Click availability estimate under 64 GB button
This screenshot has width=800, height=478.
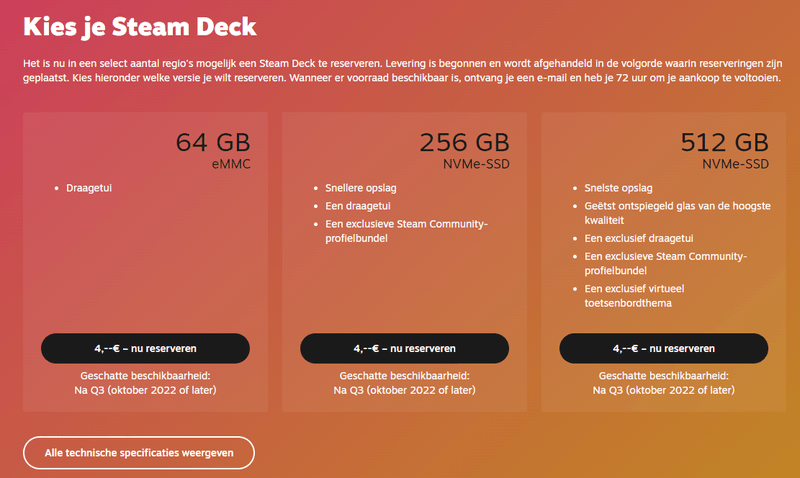(145, 383)
